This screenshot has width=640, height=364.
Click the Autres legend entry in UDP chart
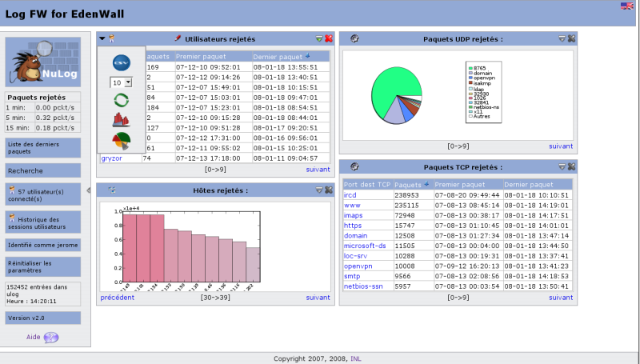tap(479, 116)
